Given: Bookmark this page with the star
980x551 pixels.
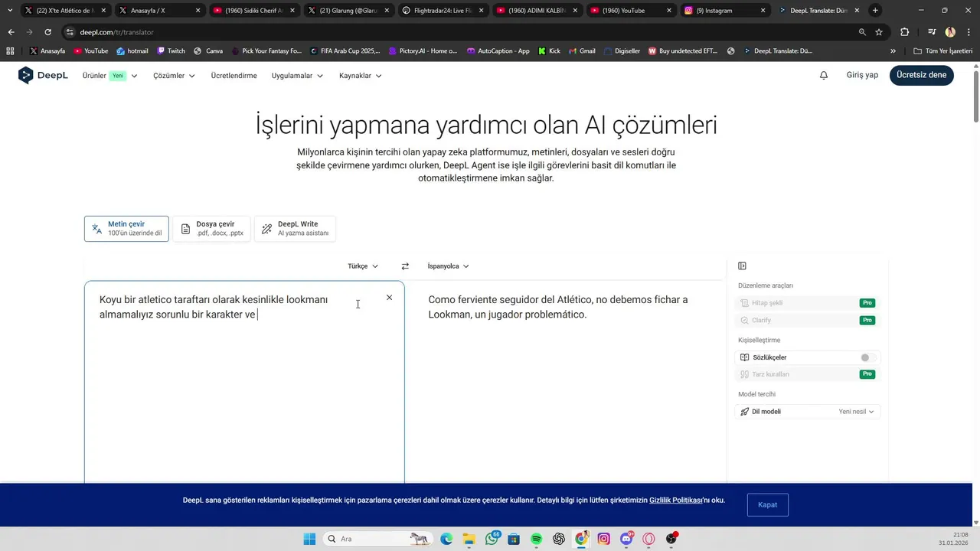Looking at the screenshot, I should 879,32.
